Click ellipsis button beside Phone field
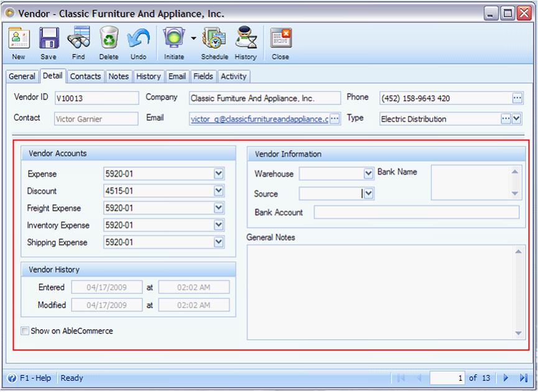The image size is (538, 392). pyautogui.click(x=517, y=98)
